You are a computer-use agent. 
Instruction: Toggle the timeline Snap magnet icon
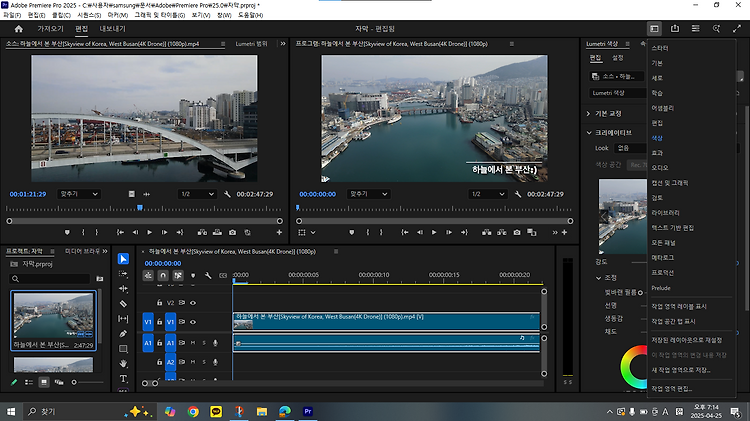pyautogui.click(x=163, y=275)
